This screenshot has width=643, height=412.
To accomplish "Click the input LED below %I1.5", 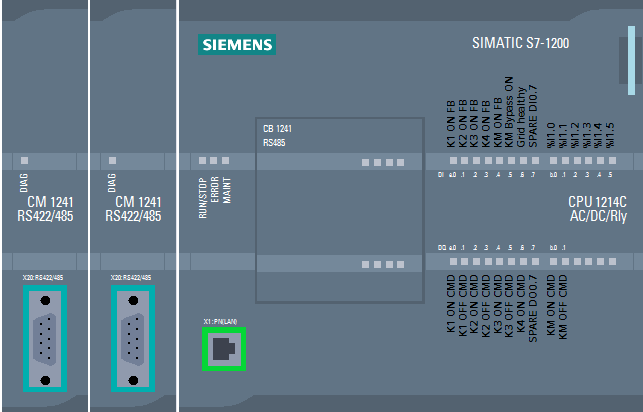I will point(613,160).
